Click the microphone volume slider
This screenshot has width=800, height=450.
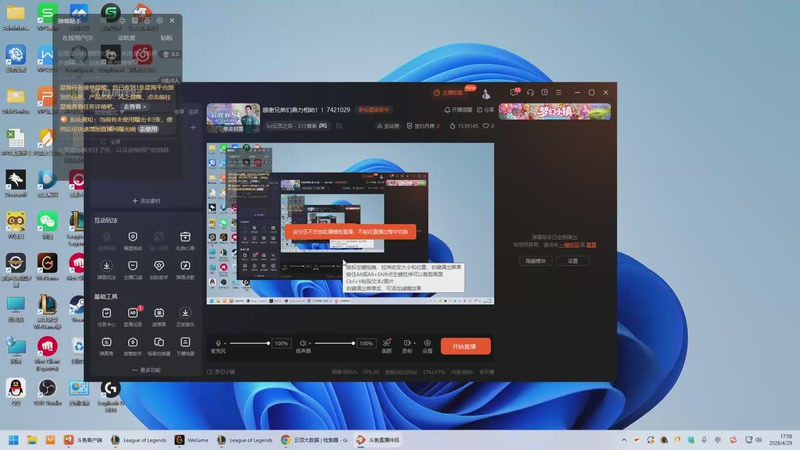coord(248,343)
